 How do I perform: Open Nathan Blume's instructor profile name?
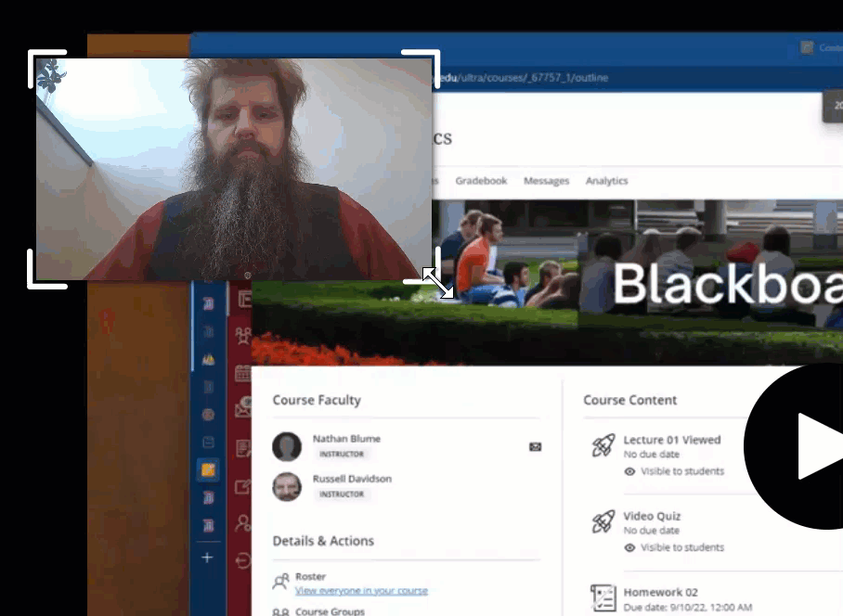pos(347,439)
